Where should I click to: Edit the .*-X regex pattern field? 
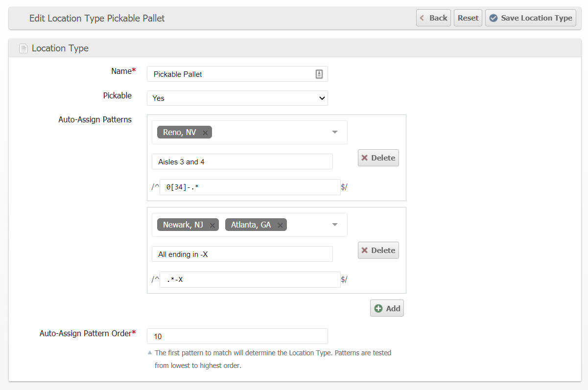tap(250, 279)
